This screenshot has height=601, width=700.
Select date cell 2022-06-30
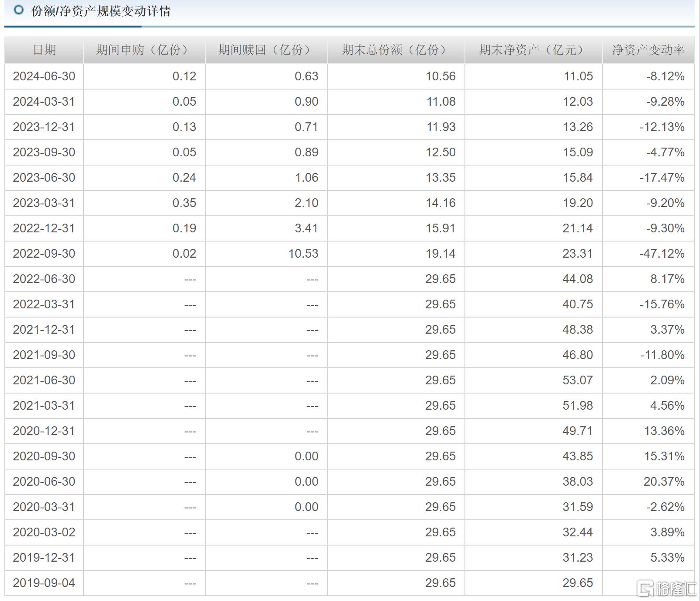44,279
